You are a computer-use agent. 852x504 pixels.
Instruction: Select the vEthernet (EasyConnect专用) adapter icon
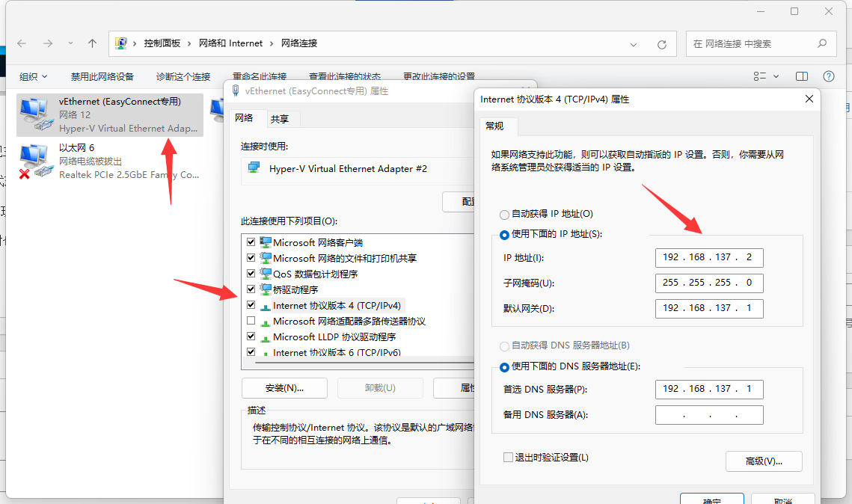[35, 114]
